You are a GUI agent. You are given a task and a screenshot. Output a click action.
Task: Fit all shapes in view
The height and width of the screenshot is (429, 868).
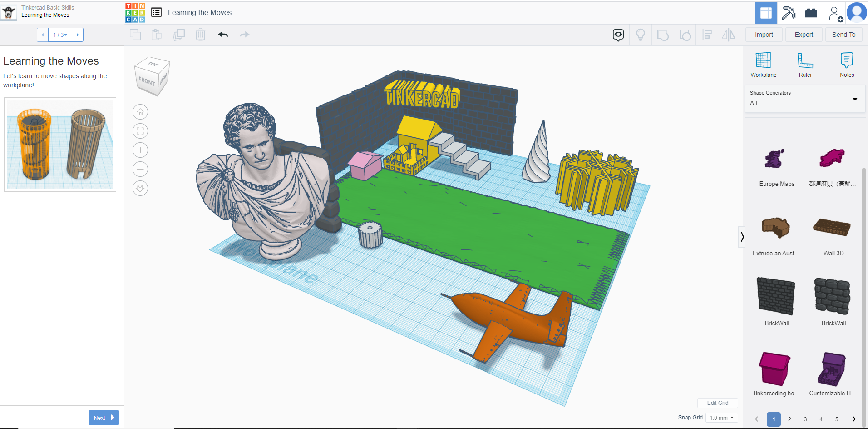click(140, 131)
